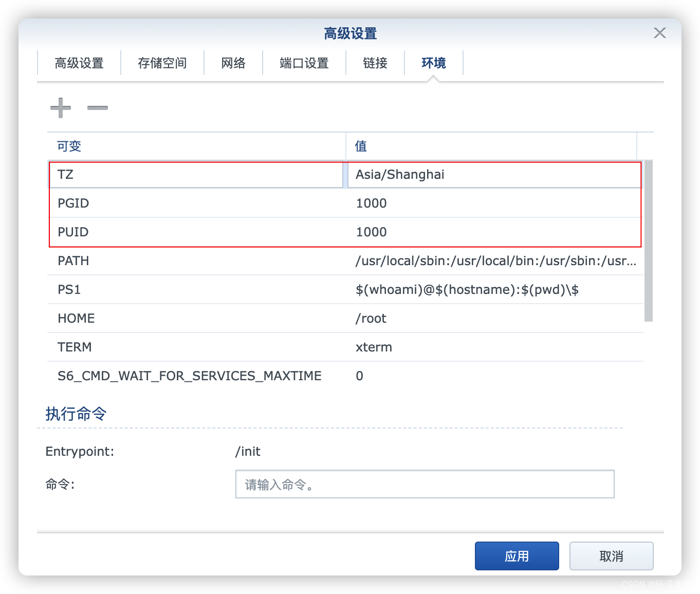Open the 存储空间 tab
This screenshot has height=594, width=700.
[x=162, y=63]
